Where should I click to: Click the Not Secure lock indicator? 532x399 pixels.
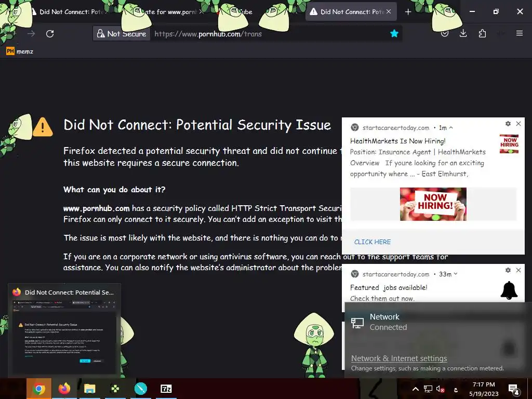click(122, 34)
